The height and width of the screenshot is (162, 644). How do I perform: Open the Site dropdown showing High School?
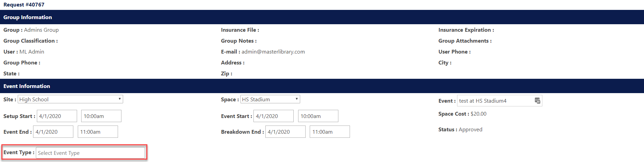point(70,99)
